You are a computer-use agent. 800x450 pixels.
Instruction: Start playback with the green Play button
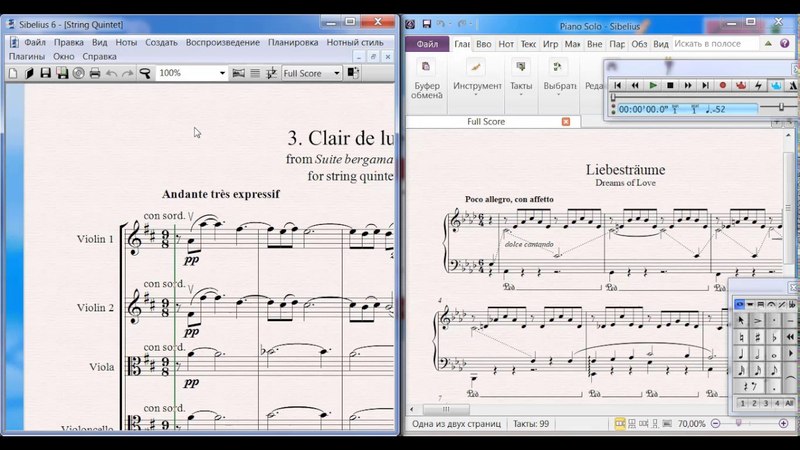[x=653, y=86]
